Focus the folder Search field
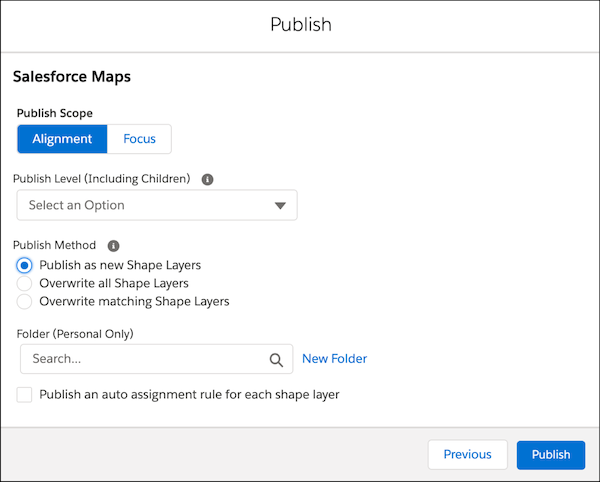The image size is (600, 482). click(x=157, y=359)
